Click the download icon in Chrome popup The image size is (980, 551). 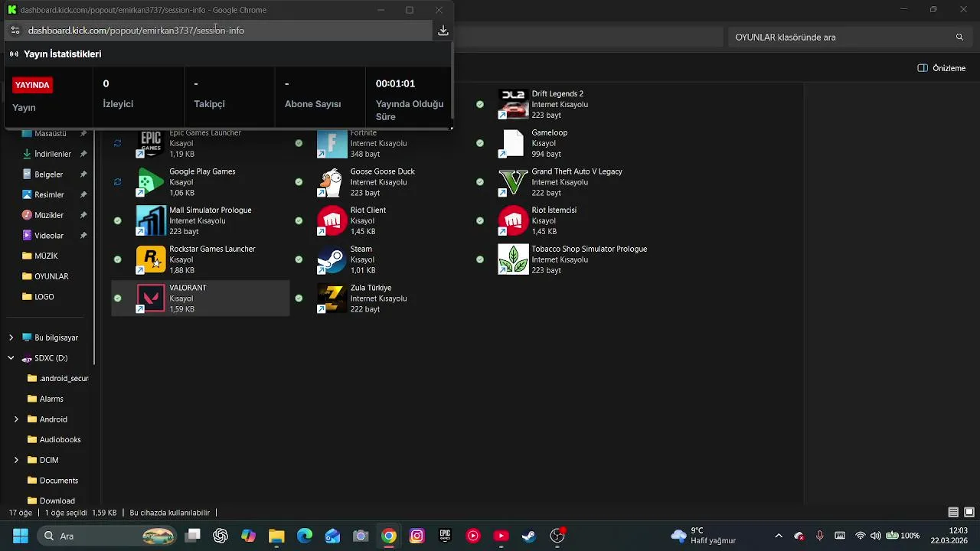[x=443, y=31]
